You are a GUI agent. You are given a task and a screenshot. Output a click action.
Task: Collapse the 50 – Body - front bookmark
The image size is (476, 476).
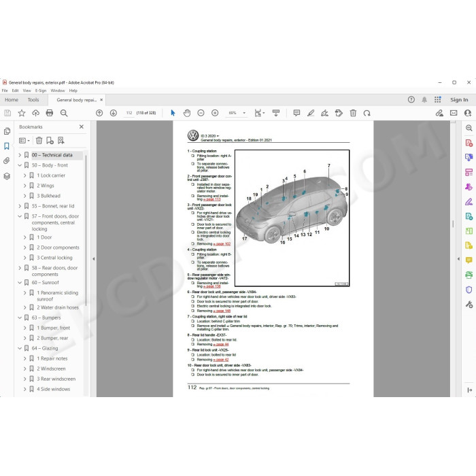20,165
